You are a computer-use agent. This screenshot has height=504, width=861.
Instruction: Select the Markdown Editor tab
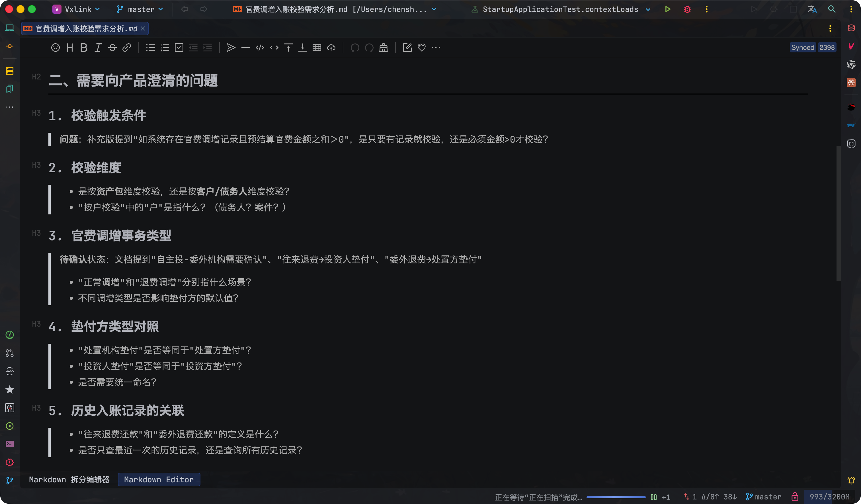point(159,480)
